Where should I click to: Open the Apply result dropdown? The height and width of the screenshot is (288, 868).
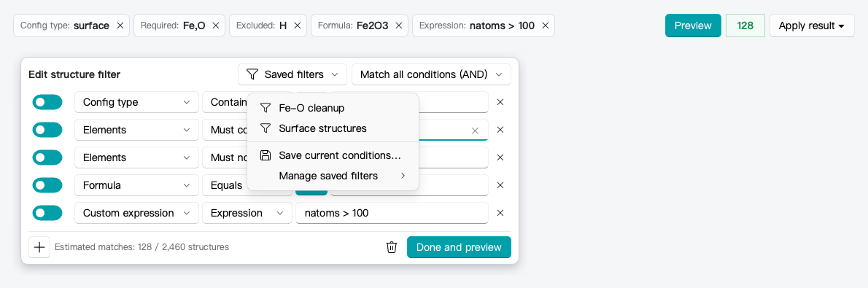click(812, 26)
